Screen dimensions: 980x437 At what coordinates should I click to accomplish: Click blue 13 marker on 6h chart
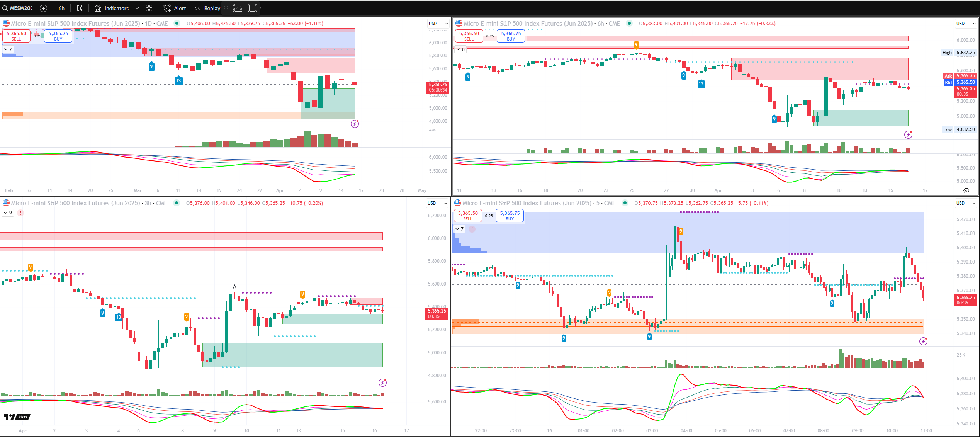point(701,83)
